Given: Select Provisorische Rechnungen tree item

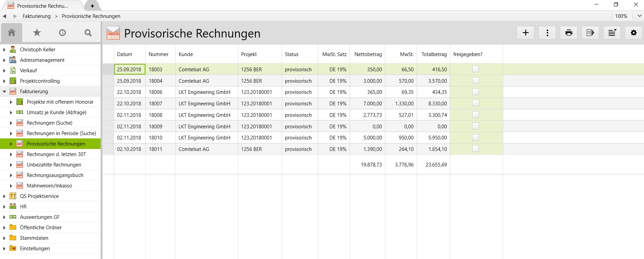Looking at the screenshot, I should (x=50, y=144).
